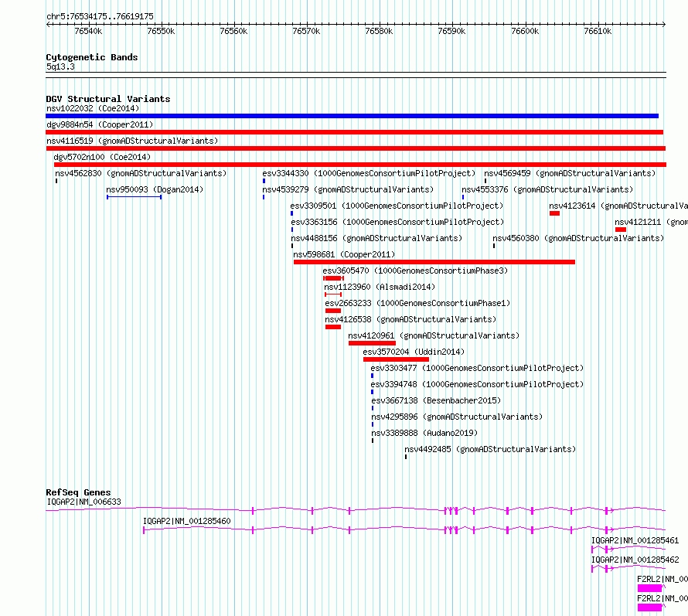Viewport: 688px width, 616px height.
Task: Open the nsv4120961 variant label
Action: pyautogui.click(x=434, y=335)
